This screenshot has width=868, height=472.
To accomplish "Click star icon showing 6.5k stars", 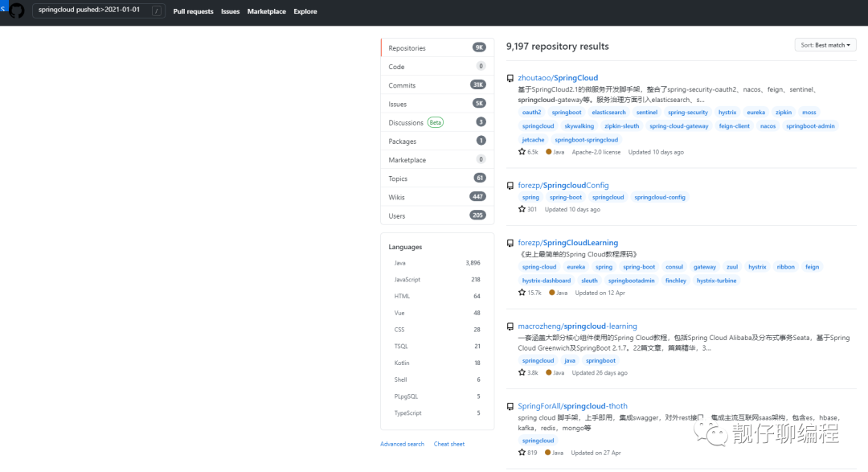I will click(x=522, y=151).
